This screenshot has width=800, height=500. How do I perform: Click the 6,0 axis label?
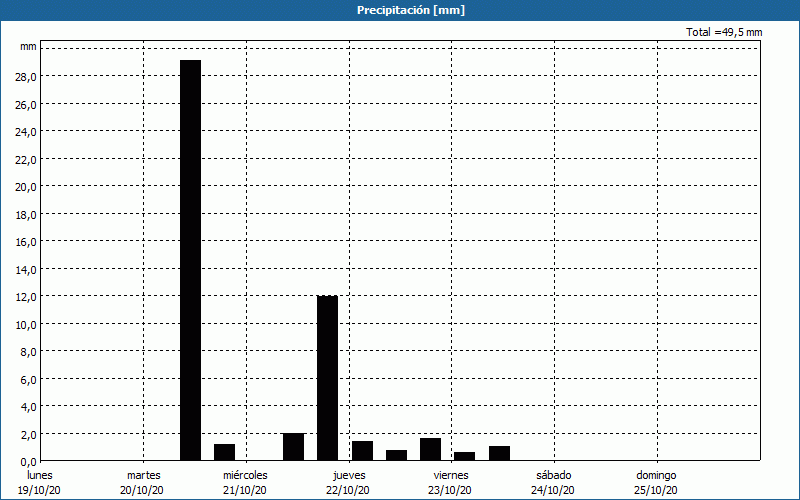pyautogui.click(x=29, y=379)
